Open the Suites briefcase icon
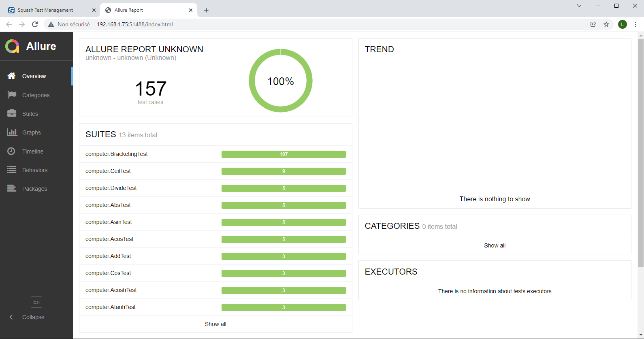 point(12,113)
